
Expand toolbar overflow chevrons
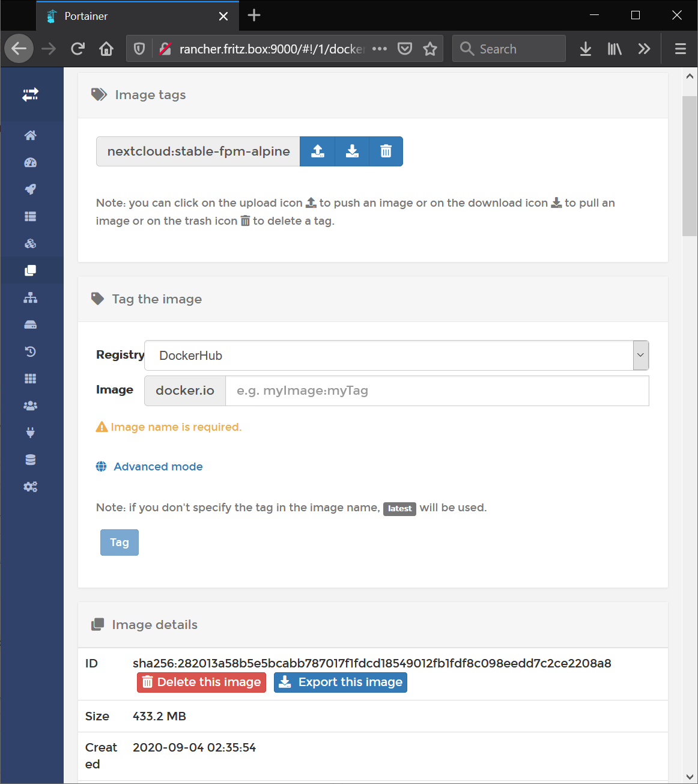coord(644,49)
